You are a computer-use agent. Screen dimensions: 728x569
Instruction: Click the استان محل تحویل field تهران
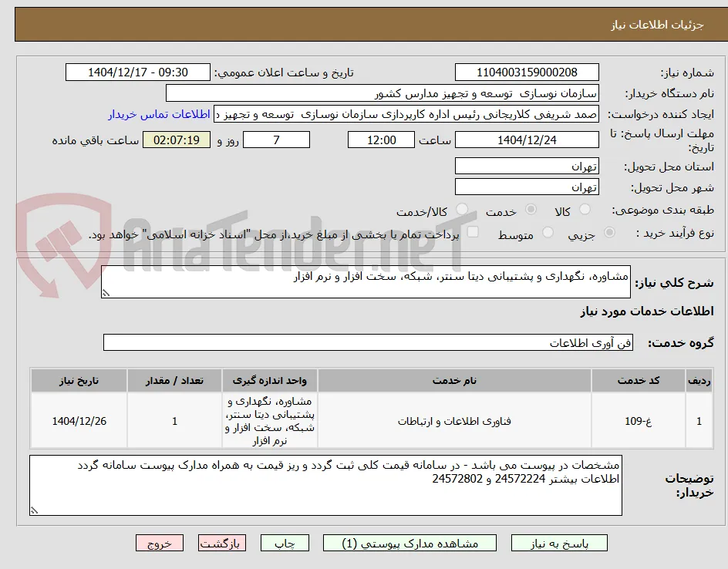pos(527,167)
